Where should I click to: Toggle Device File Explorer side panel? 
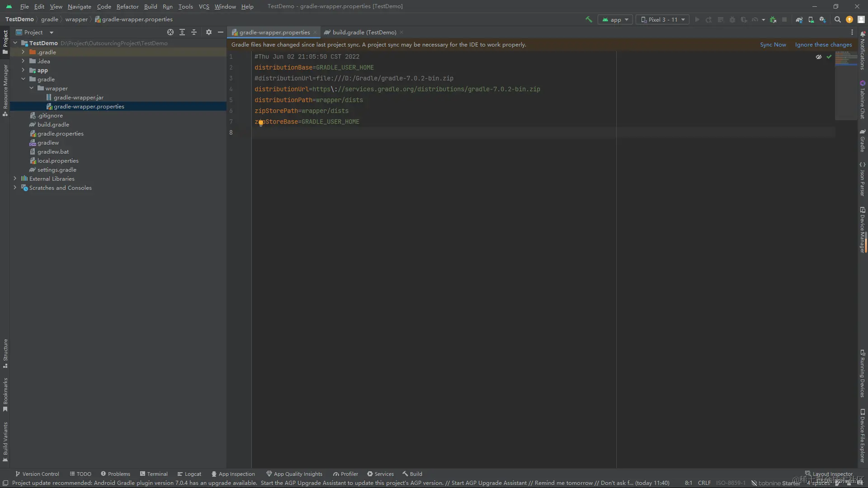coord(863,436)
